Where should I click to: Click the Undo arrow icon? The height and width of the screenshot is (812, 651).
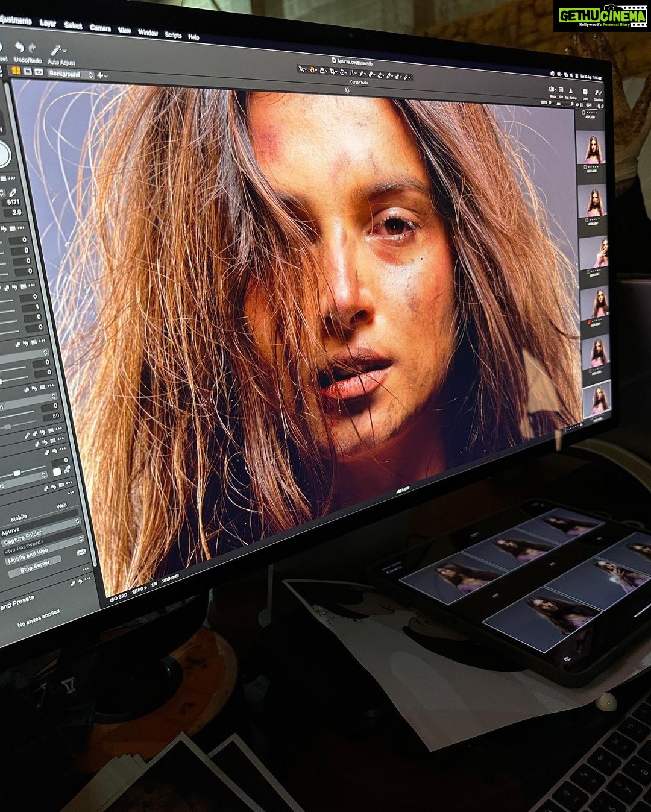[x=19, y=48]
